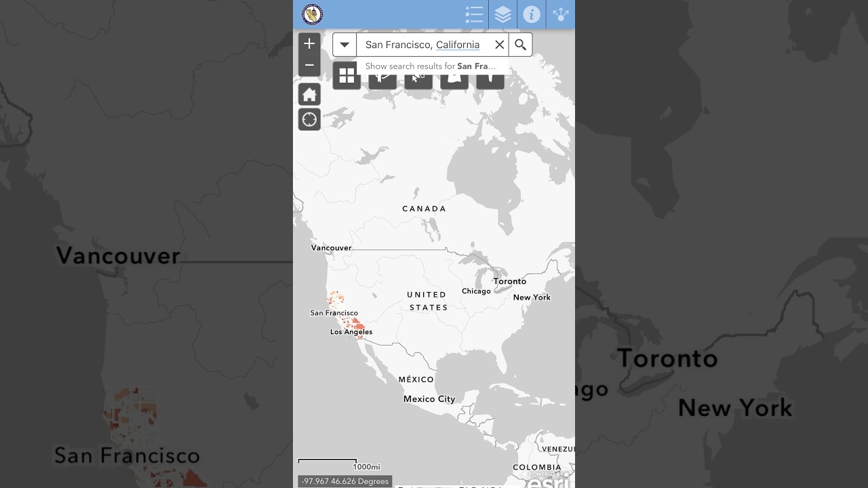Click the Los Angeles label on map

(x=351, y=332)
